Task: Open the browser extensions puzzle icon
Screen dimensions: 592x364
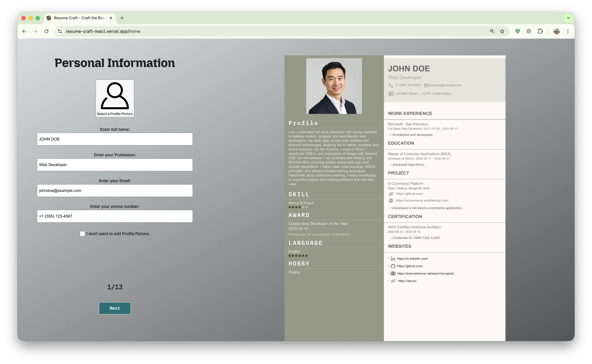Action: 540,31
